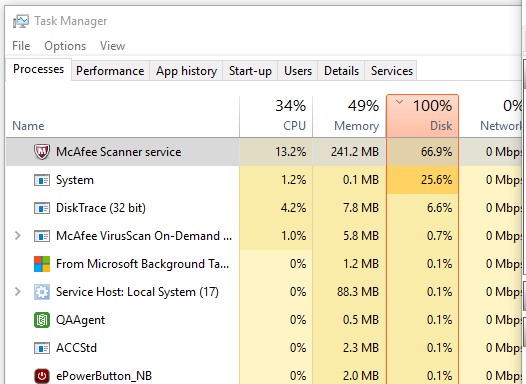Viewport: 526px width, 384px height.
Task: Click the ACCStd process icon
Action: tap(42, 348)
